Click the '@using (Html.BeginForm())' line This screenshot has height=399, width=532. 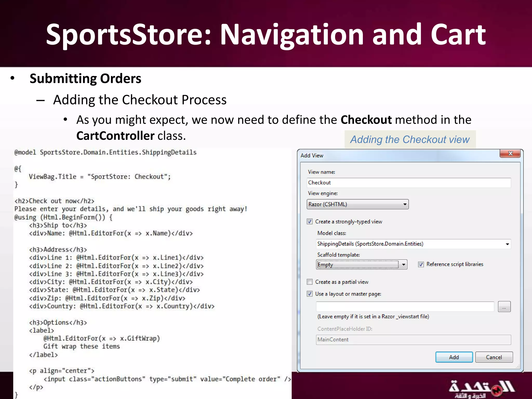tap(63, 217)
